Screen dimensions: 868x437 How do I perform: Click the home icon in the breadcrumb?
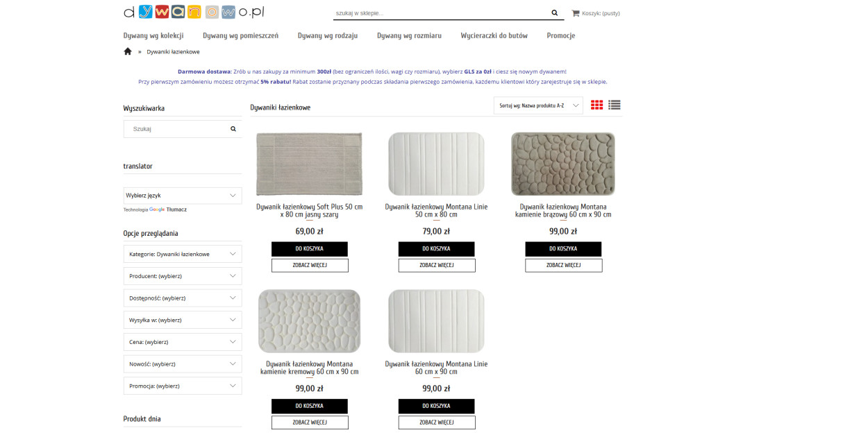pyautogui.click(x=128, y=51)
